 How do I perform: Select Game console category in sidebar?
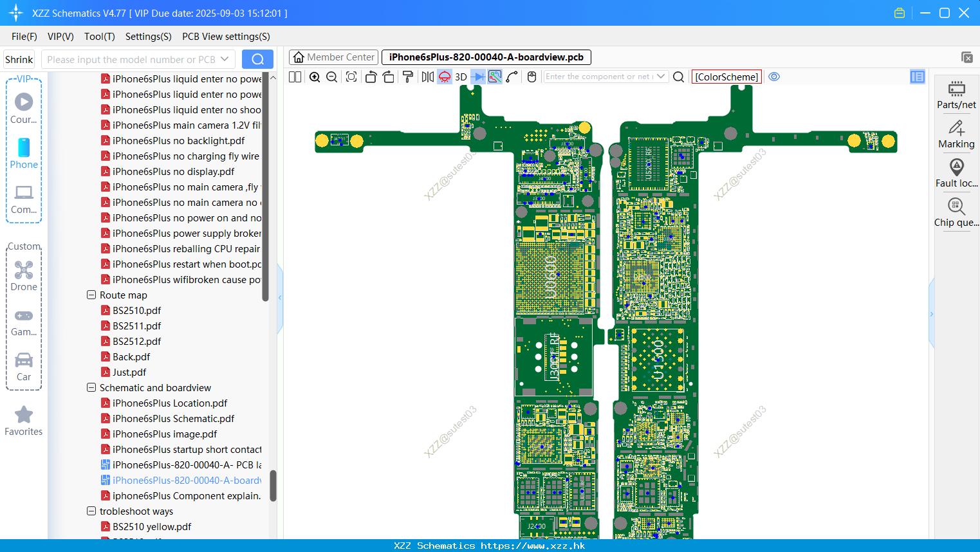[x=24, y=322]
